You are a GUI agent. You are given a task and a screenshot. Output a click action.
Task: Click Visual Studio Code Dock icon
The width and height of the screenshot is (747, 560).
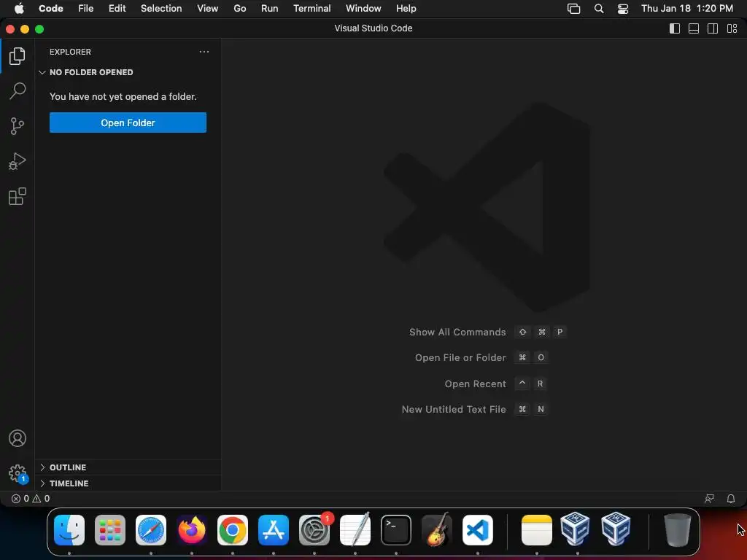click(x=477, y=530)
